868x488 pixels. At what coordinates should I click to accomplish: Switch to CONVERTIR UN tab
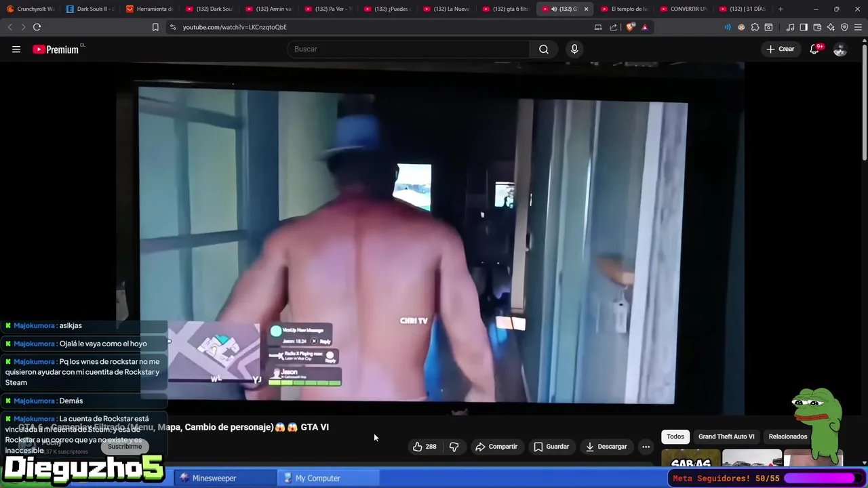coord(684,9)
